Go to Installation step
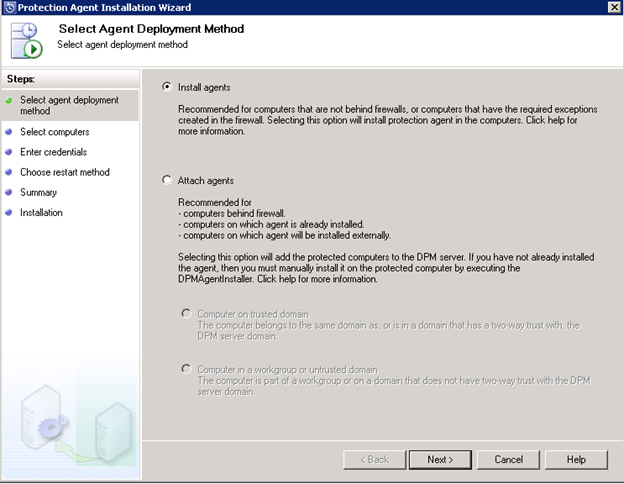624x484 pixels. (x=41, y=213)
